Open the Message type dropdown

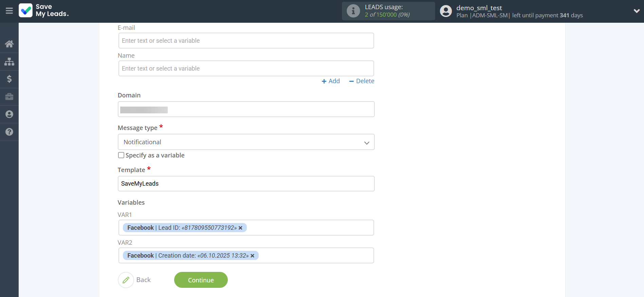[246, 142]
